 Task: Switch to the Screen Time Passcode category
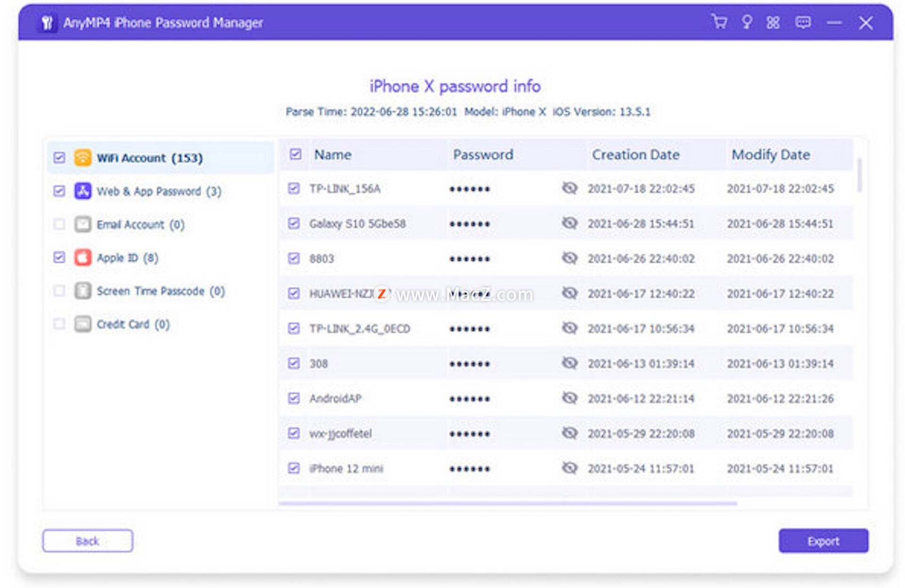pos(160,291)
